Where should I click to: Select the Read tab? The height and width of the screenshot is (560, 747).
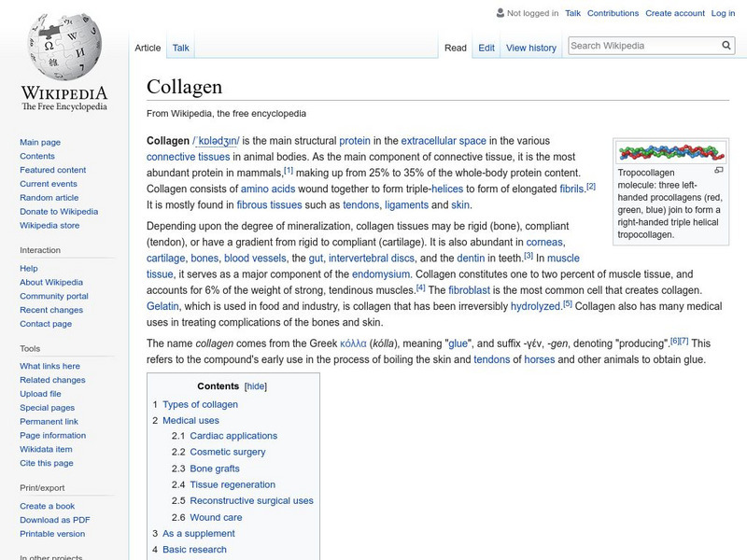click(x=455, y=47)
